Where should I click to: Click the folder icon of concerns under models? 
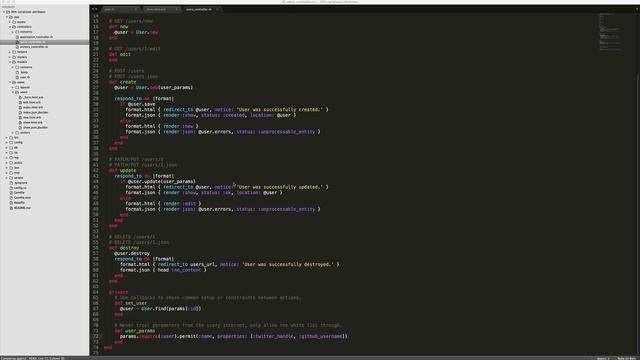(17, 67)
